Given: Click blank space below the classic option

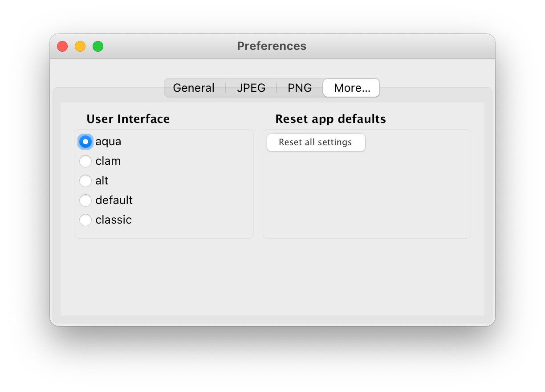Looking at the screenshot, I should pyautogui.click(x=163, y=232).
